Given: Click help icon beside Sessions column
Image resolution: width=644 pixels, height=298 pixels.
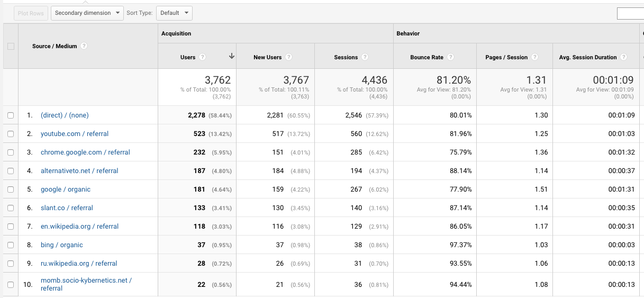Looking at the screenshot, I should tap(365, 57).
